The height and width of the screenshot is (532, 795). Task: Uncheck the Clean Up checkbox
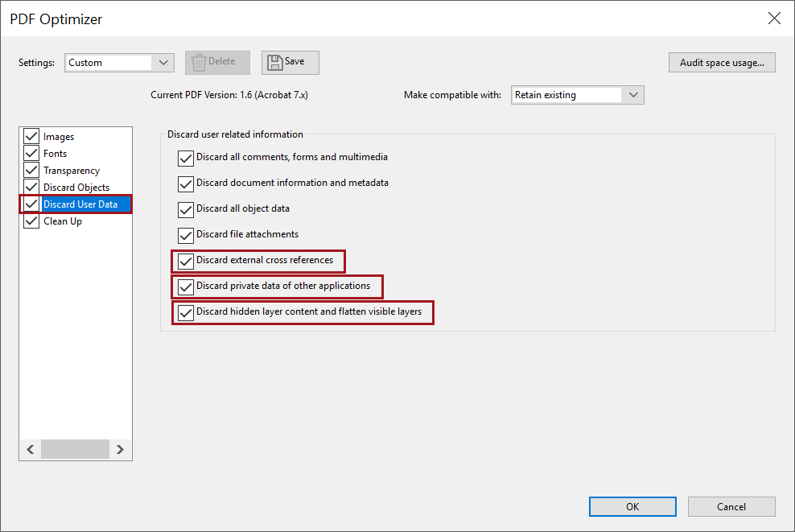(x=31, y=221)
